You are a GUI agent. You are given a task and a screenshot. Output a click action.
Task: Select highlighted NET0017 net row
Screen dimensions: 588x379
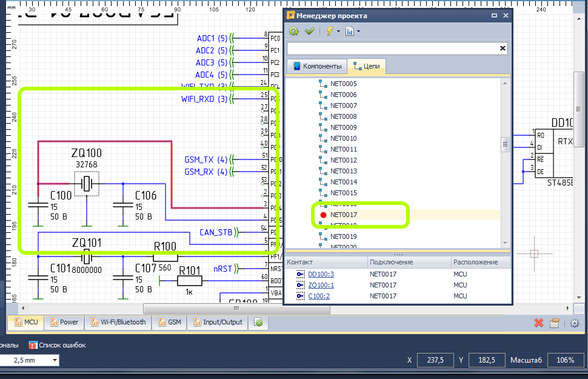tap(393, 215)
